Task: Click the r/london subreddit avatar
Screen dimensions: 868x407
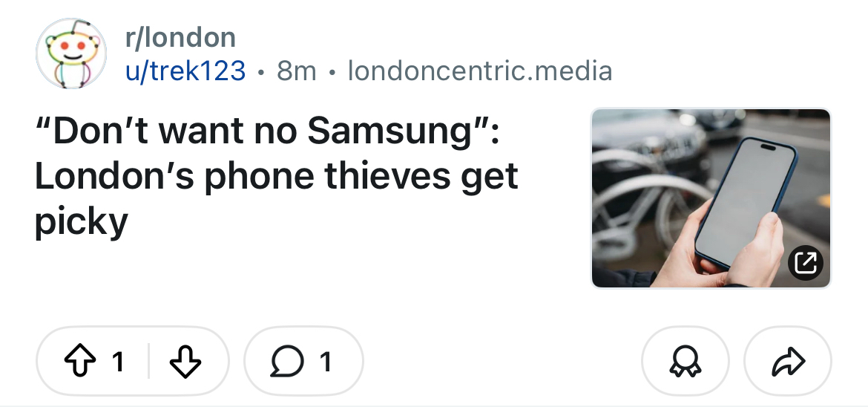Action: click(71, 54)
